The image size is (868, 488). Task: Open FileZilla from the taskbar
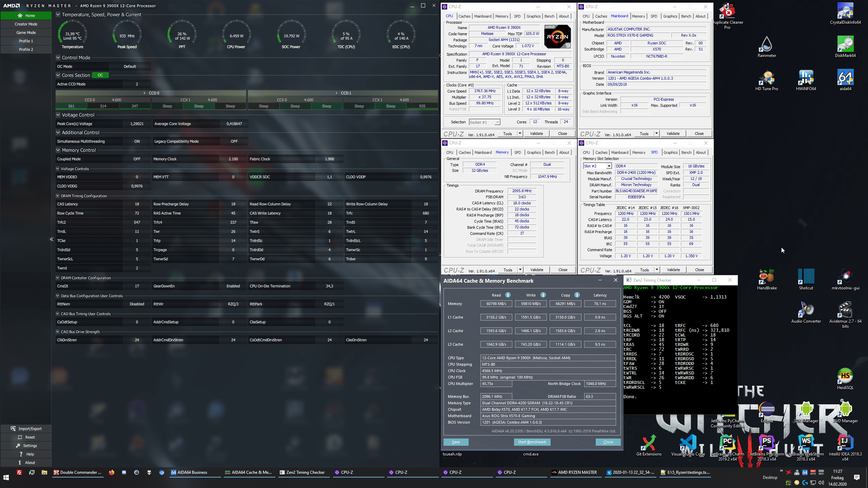pyautogui.click(x=19, y=472)
